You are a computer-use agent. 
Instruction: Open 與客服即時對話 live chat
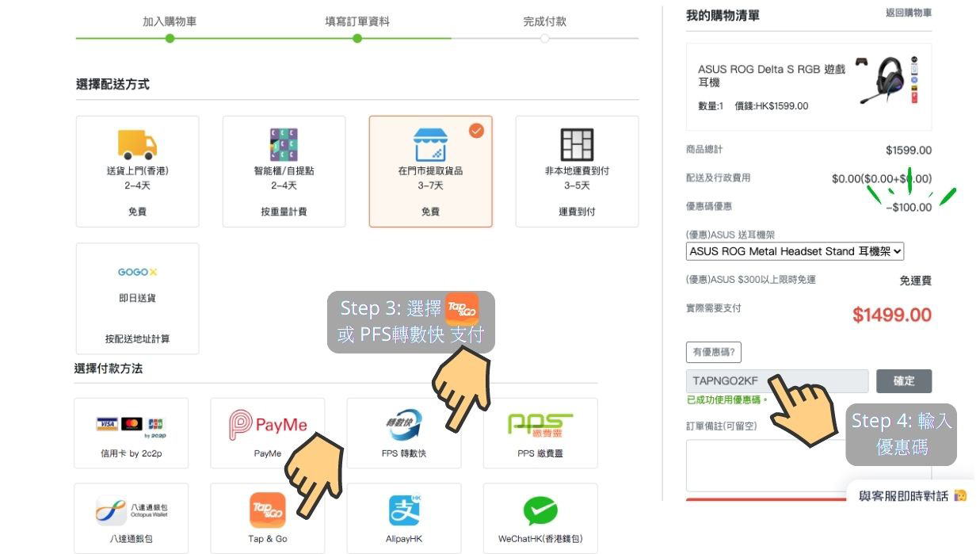tap(912, 496)
